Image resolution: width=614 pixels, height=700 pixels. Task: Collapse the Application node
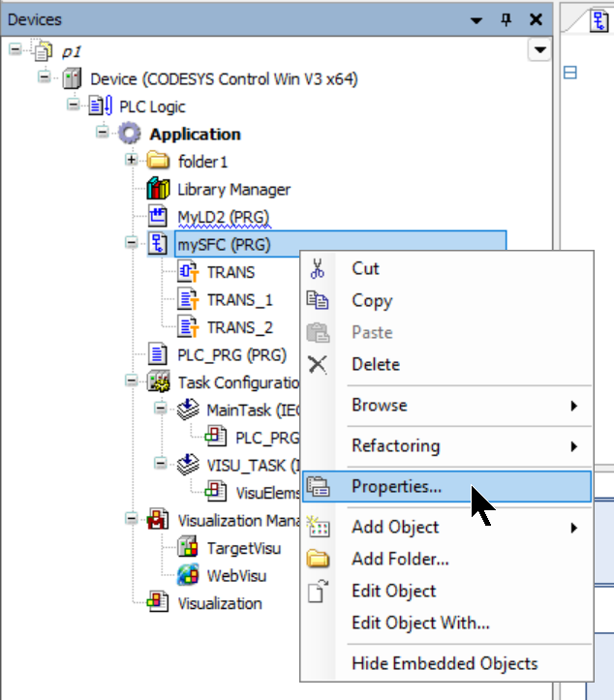(102, 132)
